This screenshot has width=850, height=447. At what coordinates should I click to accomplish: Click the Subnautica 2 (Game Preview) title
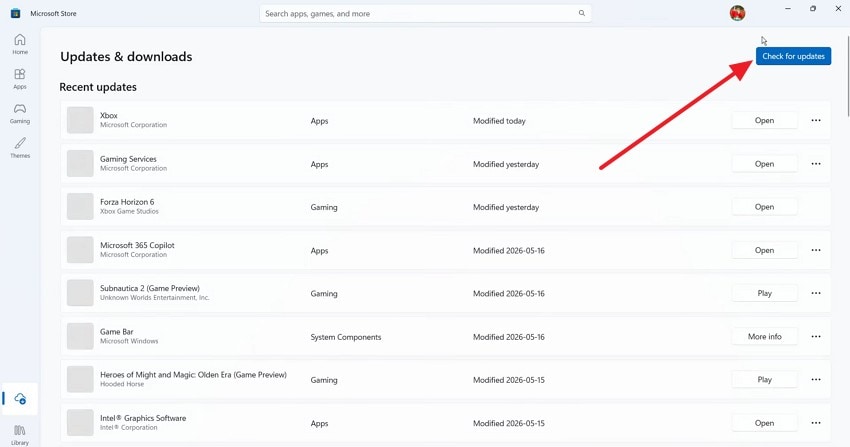point(150,288)
